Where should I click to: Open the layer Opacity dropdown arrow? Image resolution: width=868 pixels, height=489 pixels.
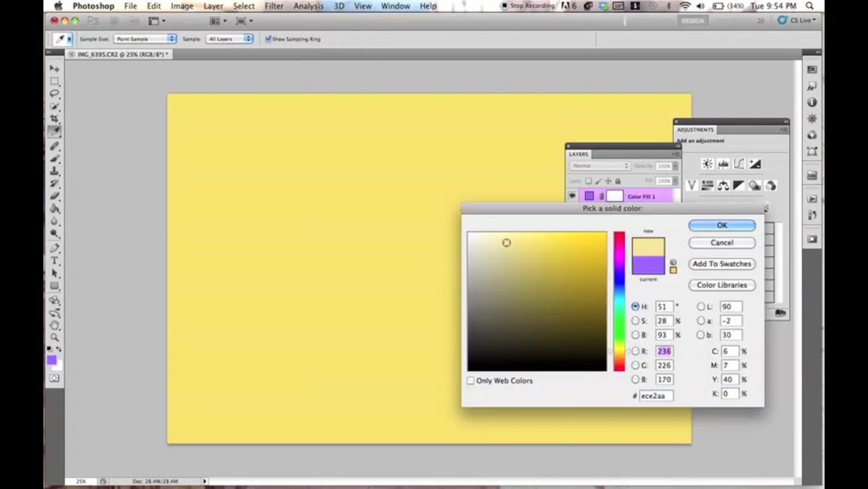pyautogui.click(x=676, y=166)
